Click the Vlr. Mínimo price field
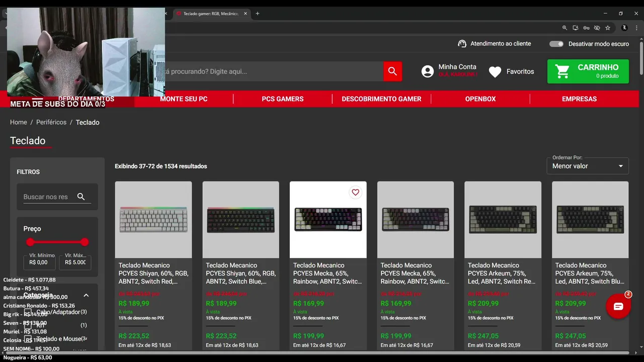The height and width of the screenshot is (362, 644). [x=39, y=262]
